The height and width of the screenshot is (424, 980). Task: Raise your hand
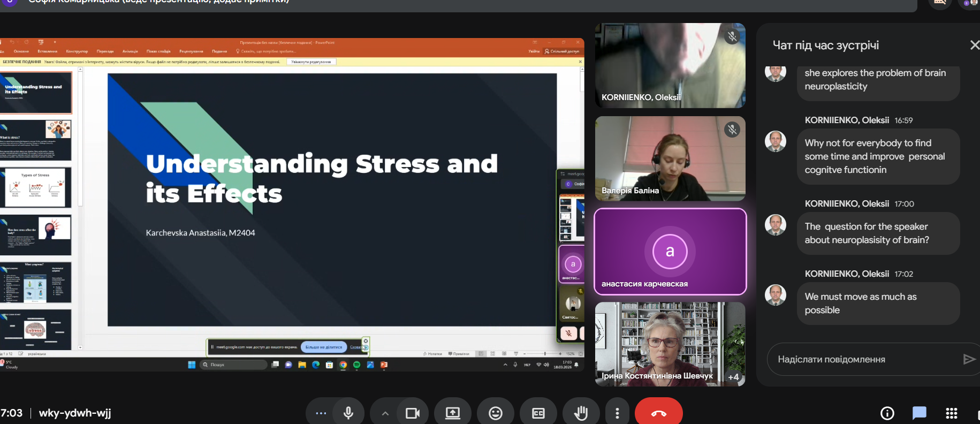(x=581, y=413)
